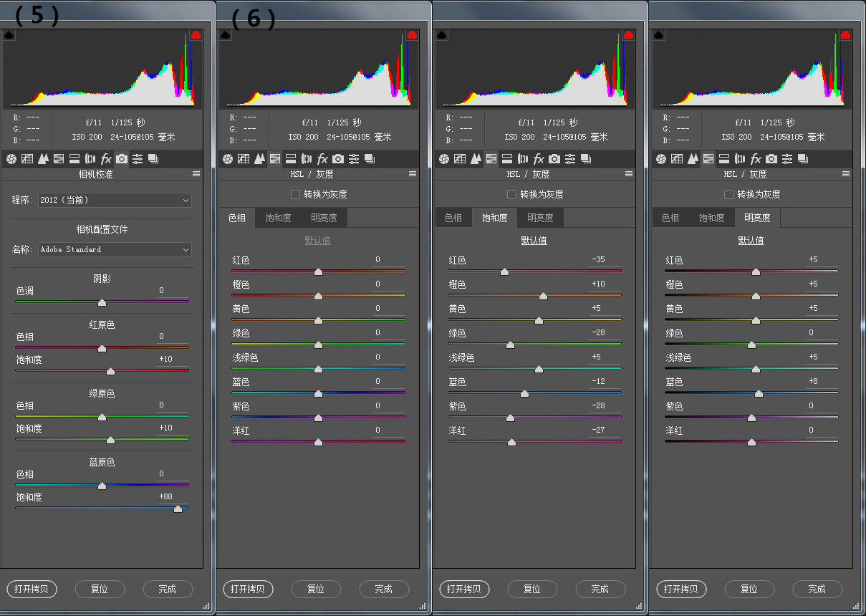This screenshot has height=616, width=866.
Task: Open the fx Effects icon in the 相机校准 panel
Action: [106, 159]
